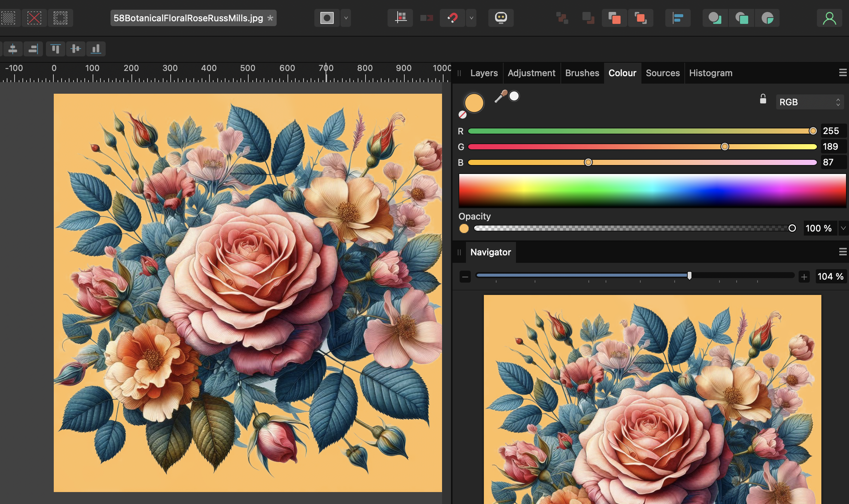849x504 pixels.
Task: Select the colour picker eyedropper tool
Action: (x=501, y=96)
